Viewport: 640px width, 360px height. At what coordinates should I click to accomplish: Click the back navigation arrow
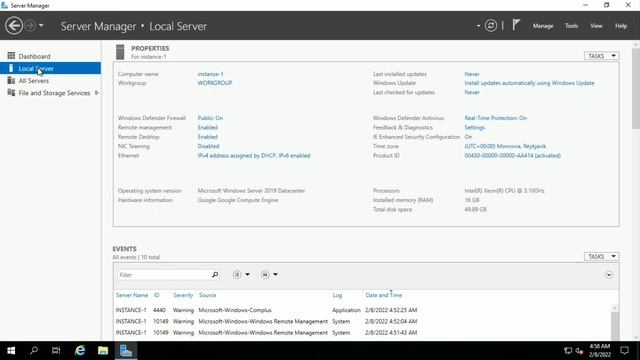point(14,26)
